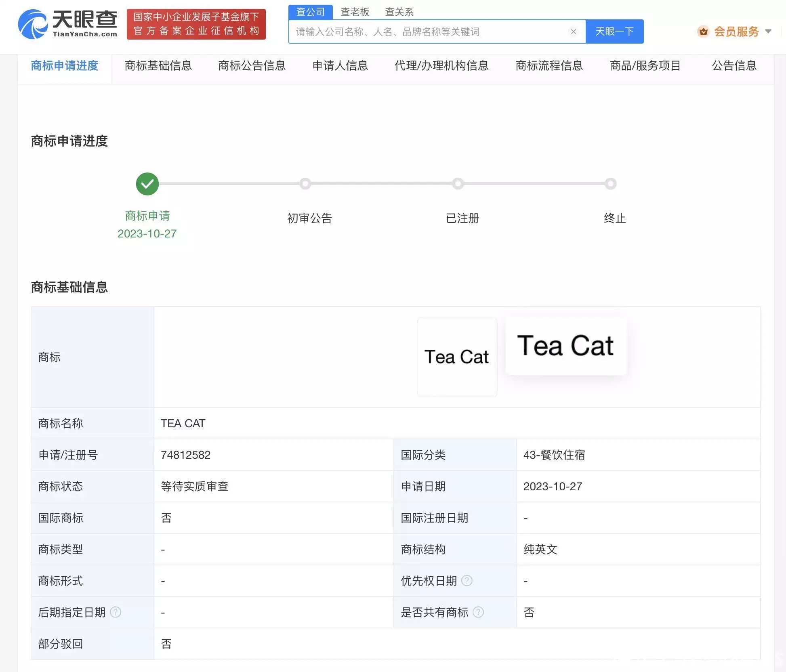Open the 商标公告信息 tab

click(x=252, y=66)
